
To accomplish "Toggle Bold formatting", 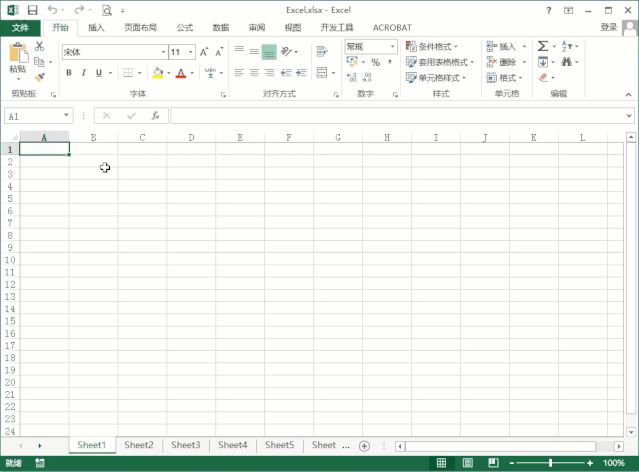I will 69,73.
